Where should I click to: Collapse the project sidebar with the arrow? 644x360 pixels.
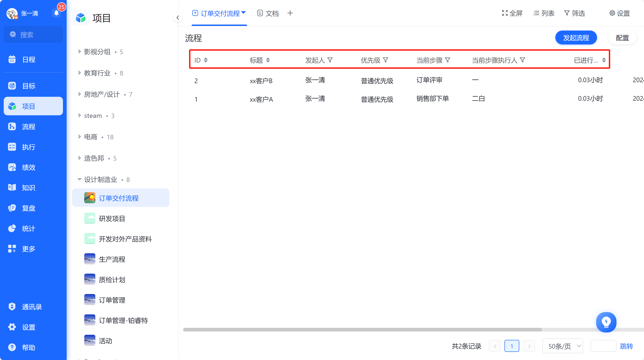(178, 18)
